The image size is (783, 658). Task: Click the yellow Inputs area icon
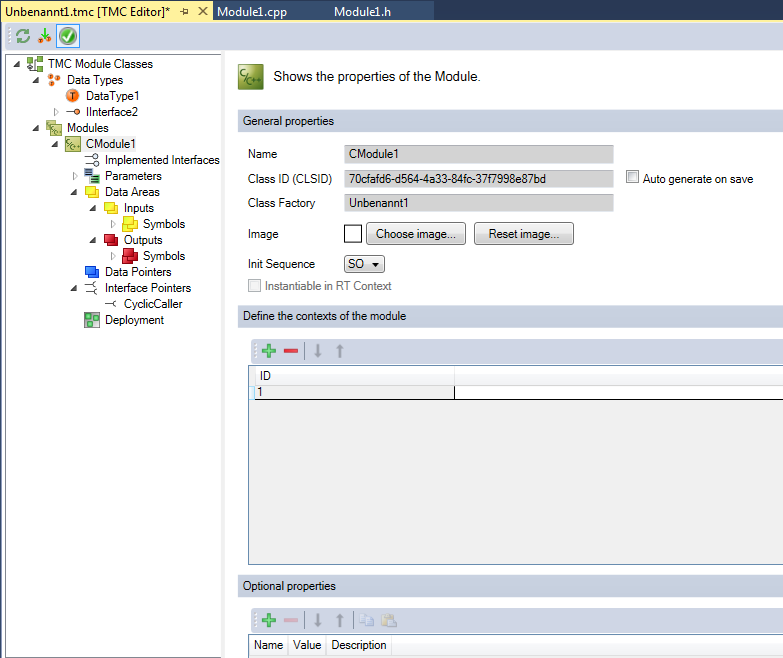pos(111,208)
